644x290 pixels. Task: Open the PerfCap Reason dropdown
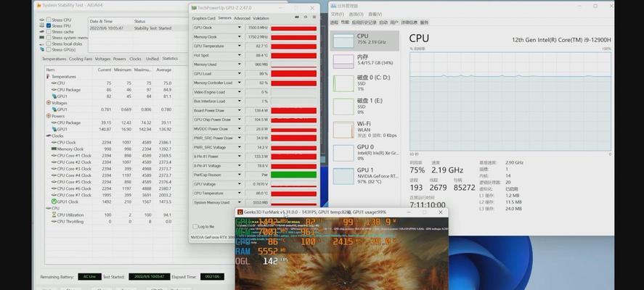click(240, 175)
